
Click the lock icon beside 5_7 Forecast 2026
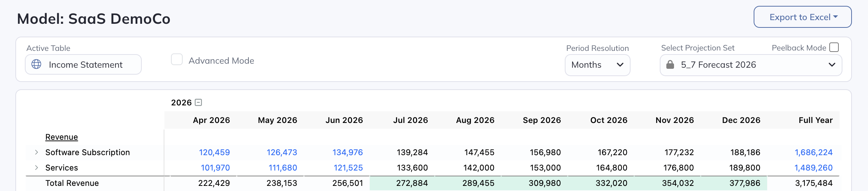[x=670, y=65]
